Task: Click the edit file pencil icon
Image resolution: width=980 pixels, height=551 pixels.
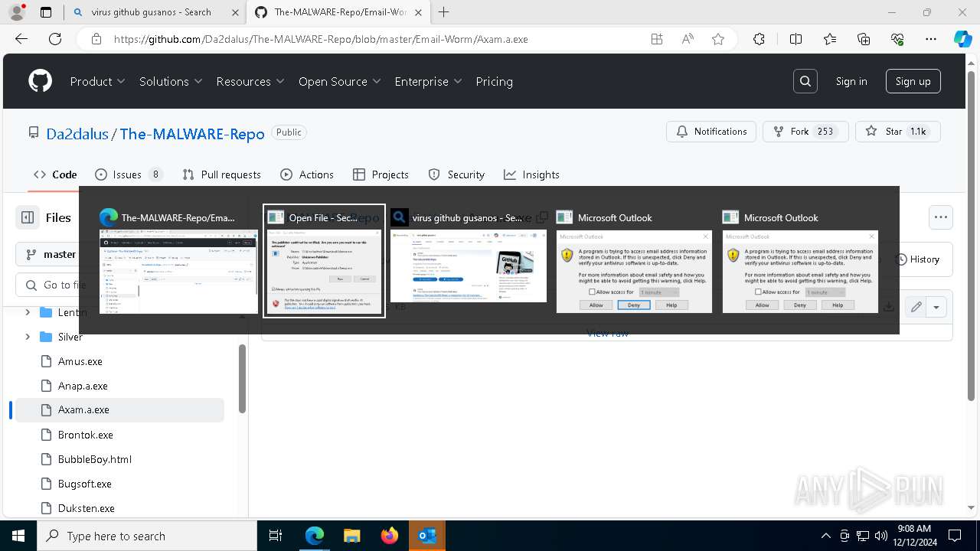Action: point(916,307)
